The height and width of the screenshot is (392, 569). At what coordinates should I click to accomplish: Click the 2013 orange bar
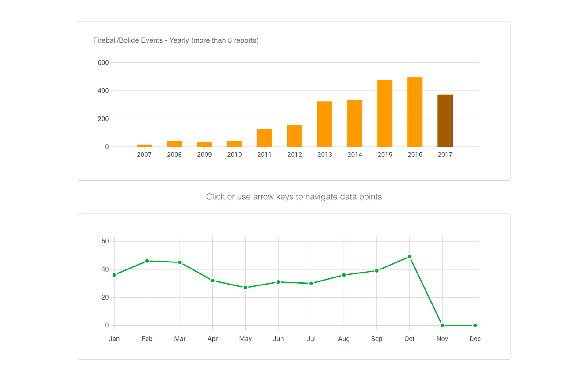pyautogui.click(x=324, y=124)
